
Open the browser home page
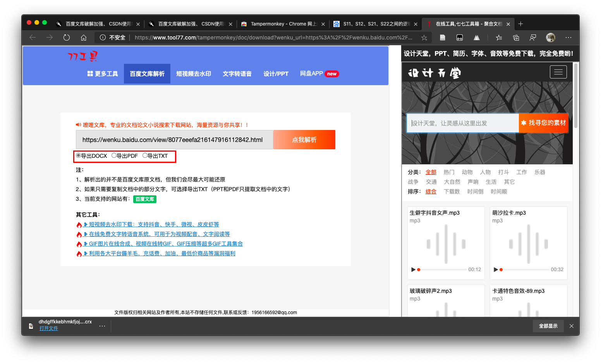point(84,38)
